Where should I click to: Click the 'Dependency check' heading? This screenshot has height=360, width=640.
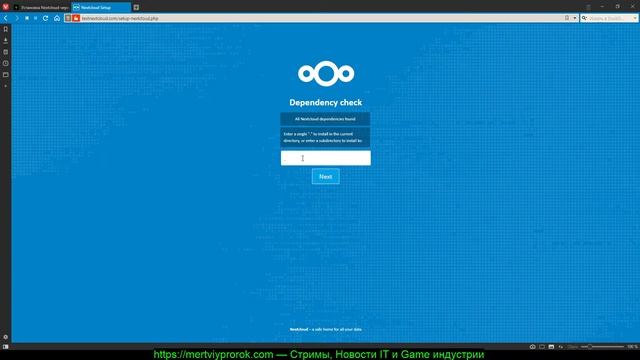tap(326, 102)
